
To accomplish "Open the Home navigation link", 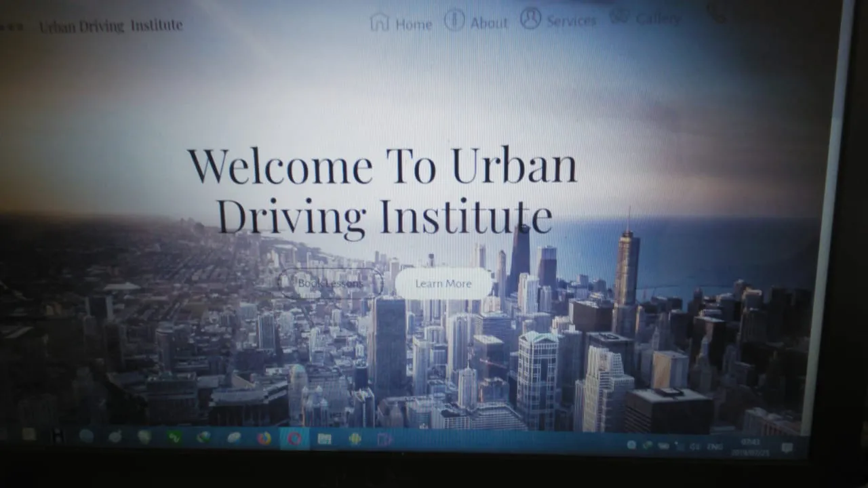I will pos(401,23).
